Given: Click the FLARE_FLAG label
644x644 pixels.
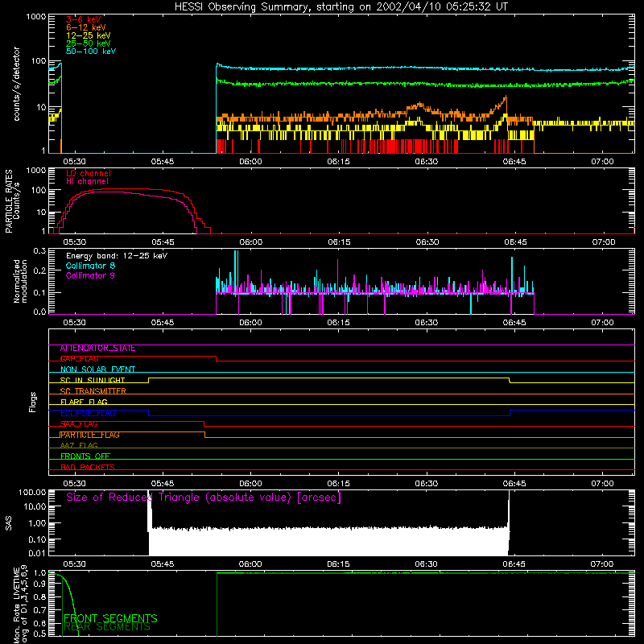Looking at the screenshot, I should tap(84, 402).
